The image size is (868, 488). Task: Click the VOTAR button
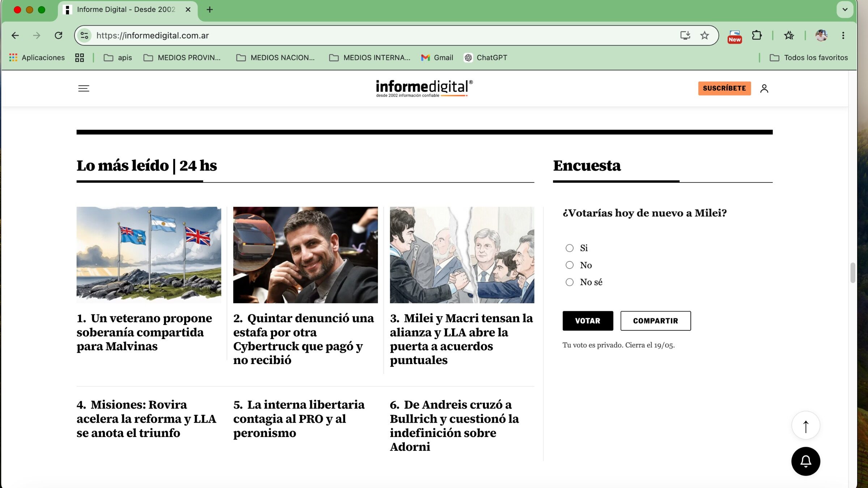588,321
